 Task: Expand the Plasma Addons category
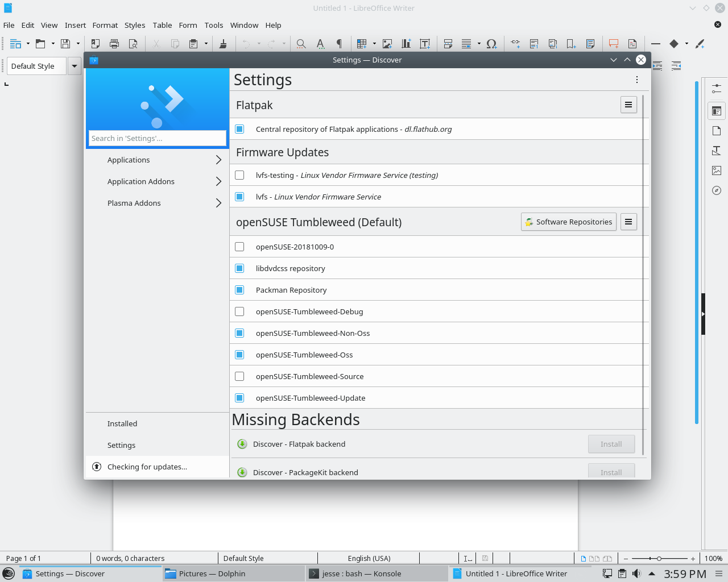158,203
